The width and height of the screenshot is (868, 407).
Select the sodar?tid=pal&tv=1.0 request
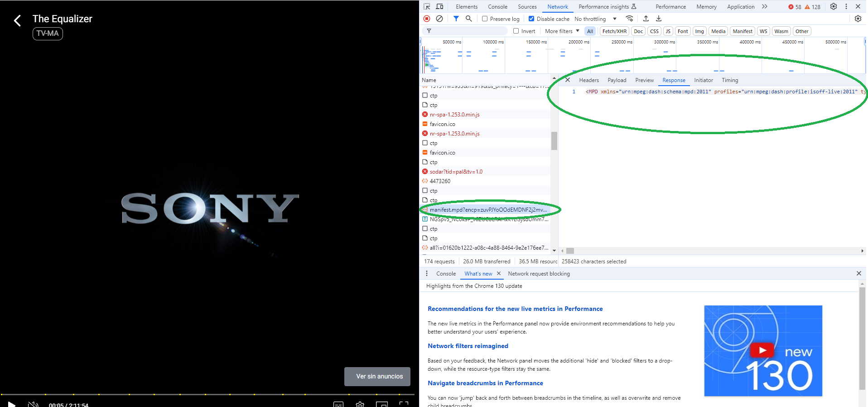tap(485, 172)
